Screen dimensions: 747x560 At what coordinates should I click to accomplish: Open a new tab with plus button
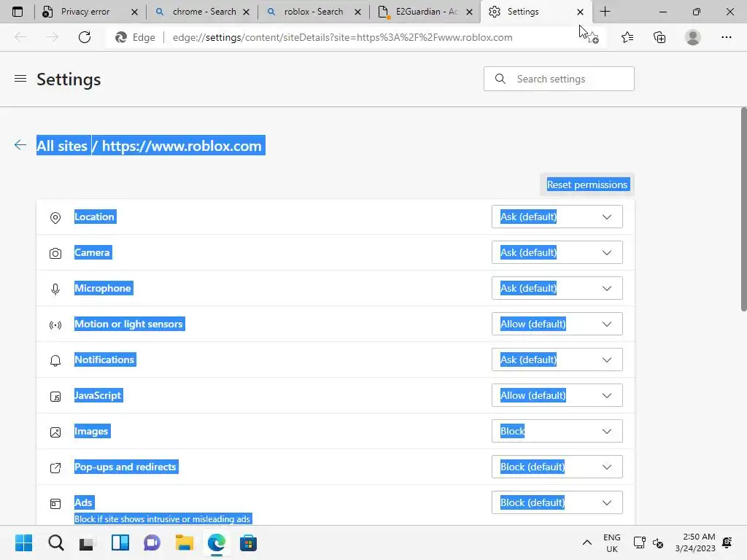(605, 12)
